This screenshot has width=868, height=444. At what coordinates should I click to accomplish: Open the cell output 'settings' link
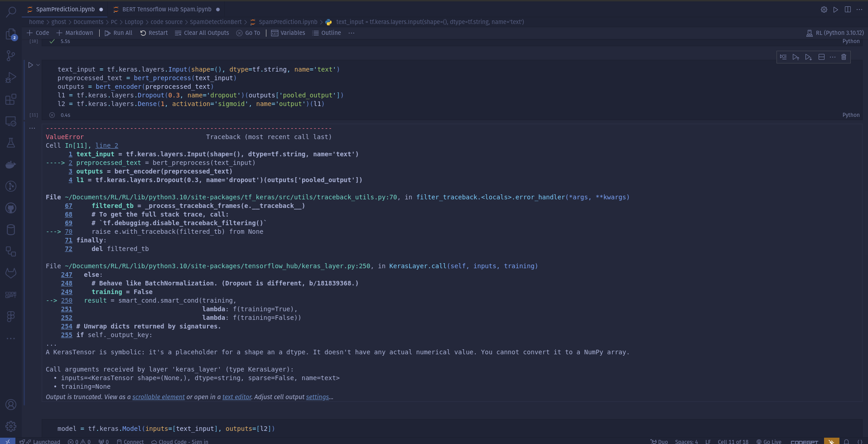click(318, 397)
